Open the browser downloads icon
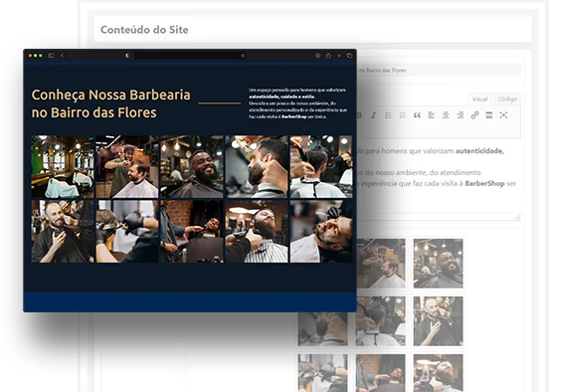The height and width of the screenshot is (392, 561). point(317,56)
